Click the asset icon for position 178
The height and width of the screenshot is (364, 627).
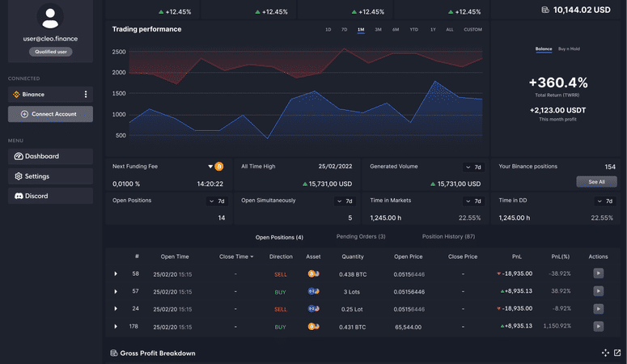pos(314,327)
